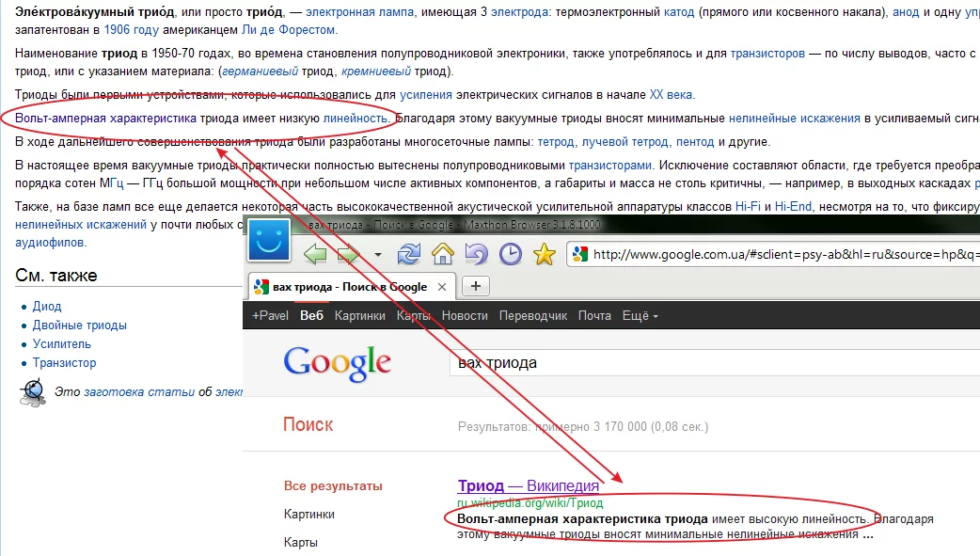Open browsing history via the clock icon
This screenshot has height=556, width=980.
pyautogui.click(x=509, y=253)
